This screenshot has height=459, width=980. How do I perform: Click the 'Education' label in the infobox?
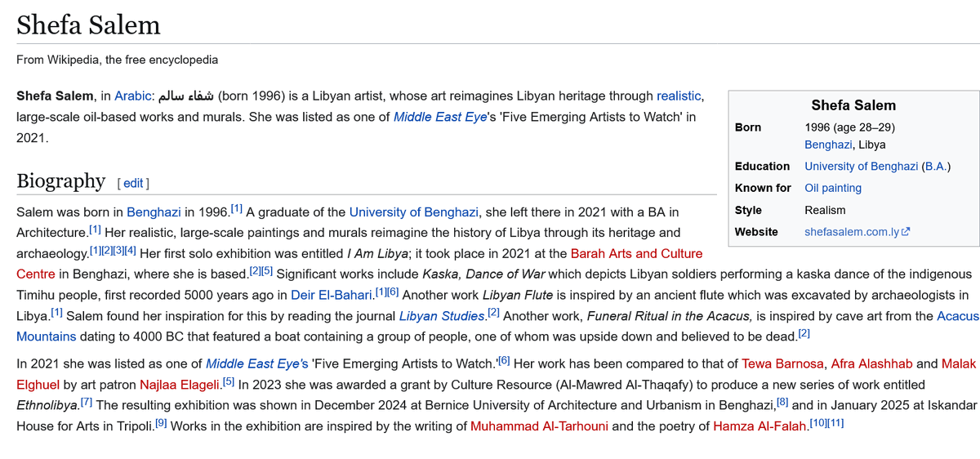click(x=763, y=166)
